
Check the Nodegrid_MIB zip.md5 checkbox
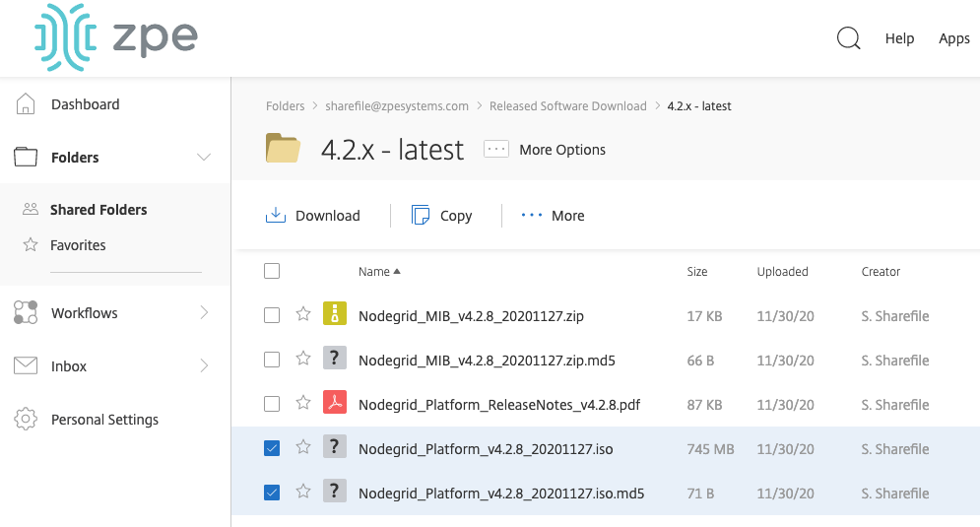click(x=272, y=360)
